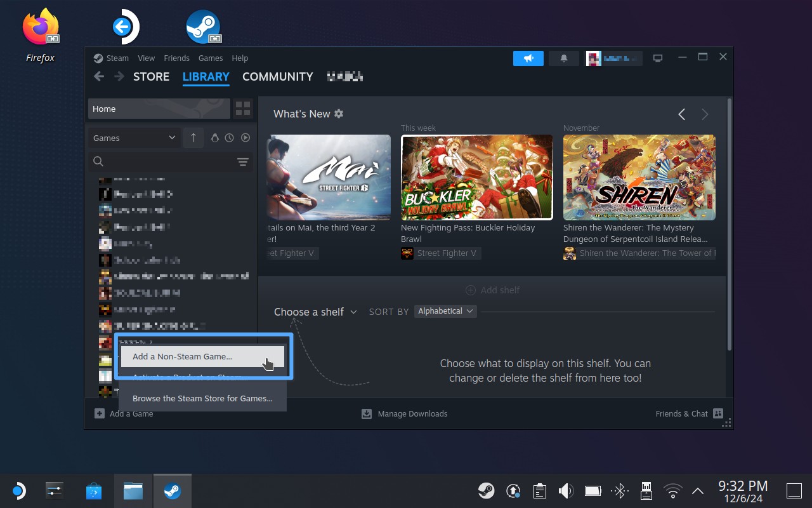Enter Big Picture mode via monitor icon
812x508 pixels.
658,58
